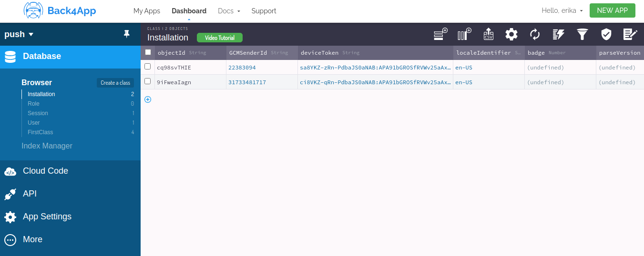Image resolution: width=644 pixels, height=256 pixels.
Task: Click the pin sidebar icon
Action: (x=127, y=34)
